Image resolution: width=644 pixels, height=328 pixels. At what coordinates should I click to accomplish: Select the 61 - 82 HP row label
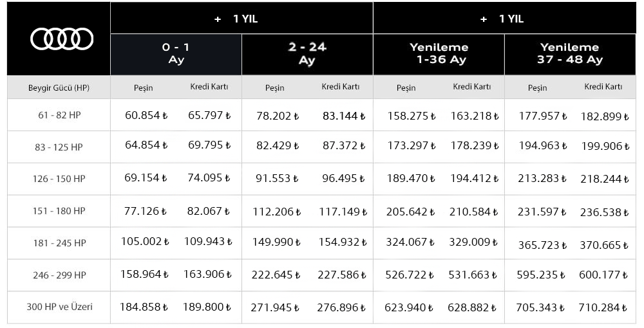tap(59, 115)
